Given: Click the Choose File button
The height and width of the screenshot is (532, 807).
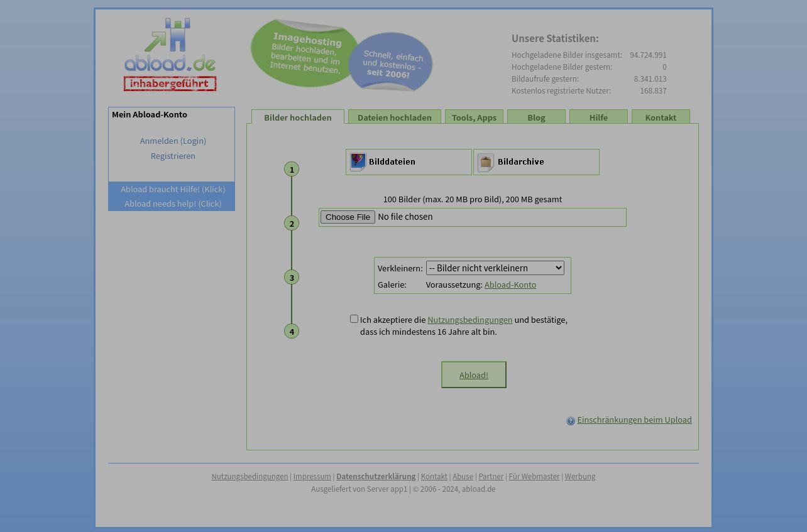Looking at the screenshot, I should click(348, 217).
